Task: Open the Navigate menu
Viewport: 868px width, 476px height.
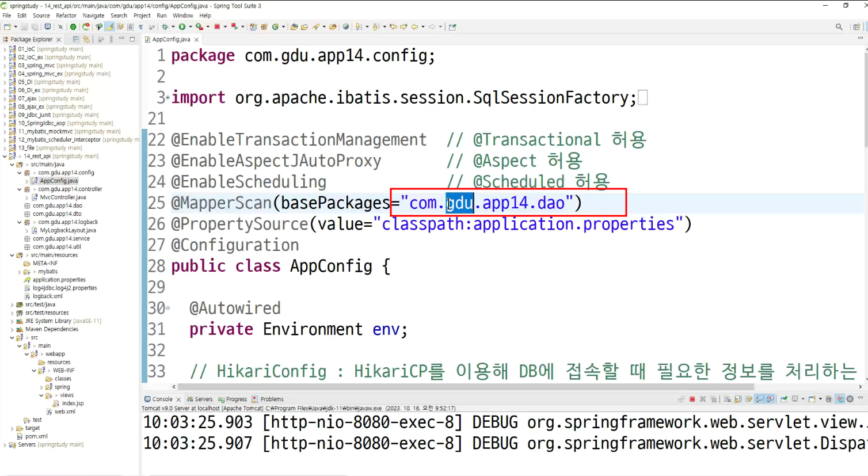Action: (93, 16)
